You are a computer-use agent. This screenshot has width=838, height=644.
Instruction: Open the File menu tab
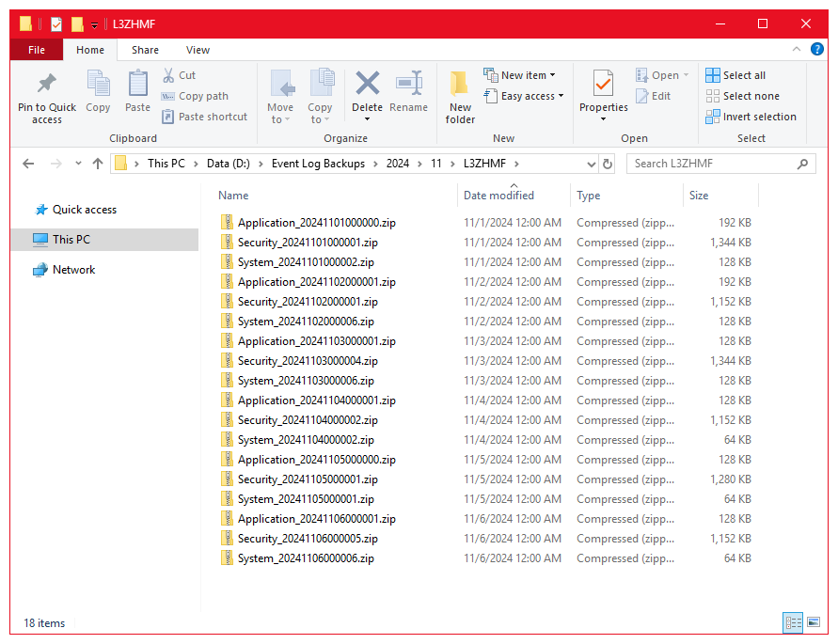click(37, 50)
